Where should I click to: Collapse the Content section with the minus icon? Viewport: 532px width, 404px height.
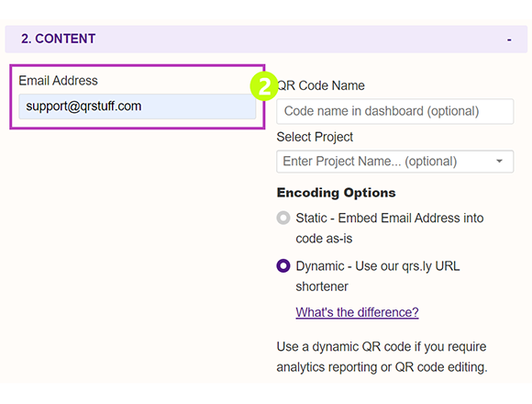coord(509,40)
